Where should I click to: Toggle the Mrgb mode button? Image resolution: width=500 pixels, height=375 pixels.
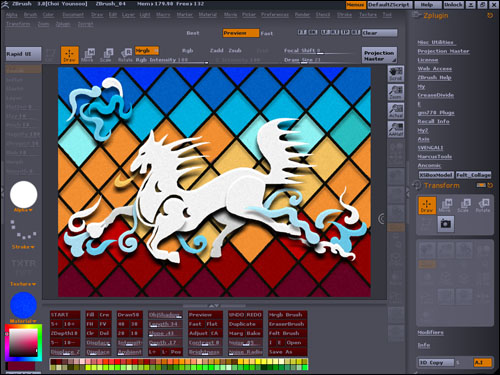(147, 51)
